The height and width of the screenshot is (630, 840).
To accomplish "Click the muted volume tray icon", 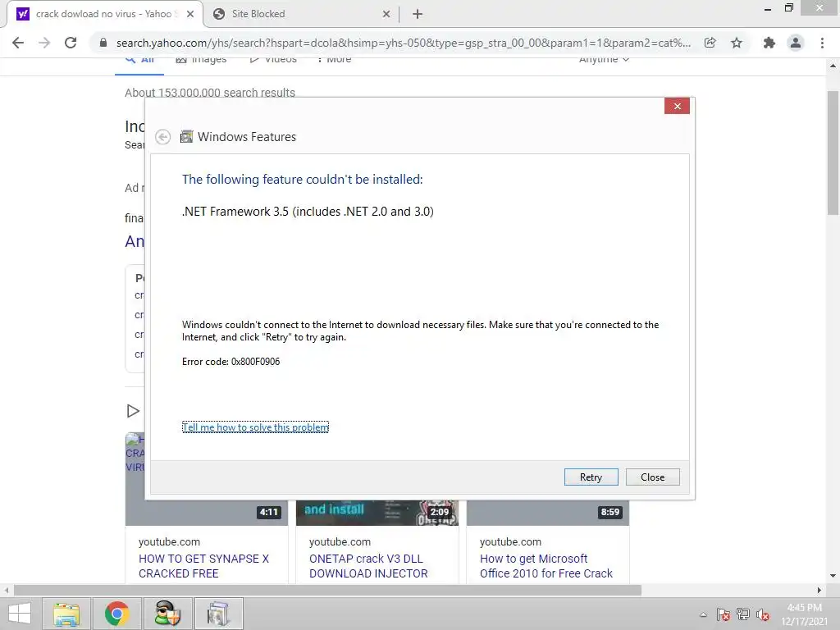I will tap(763, 614).
